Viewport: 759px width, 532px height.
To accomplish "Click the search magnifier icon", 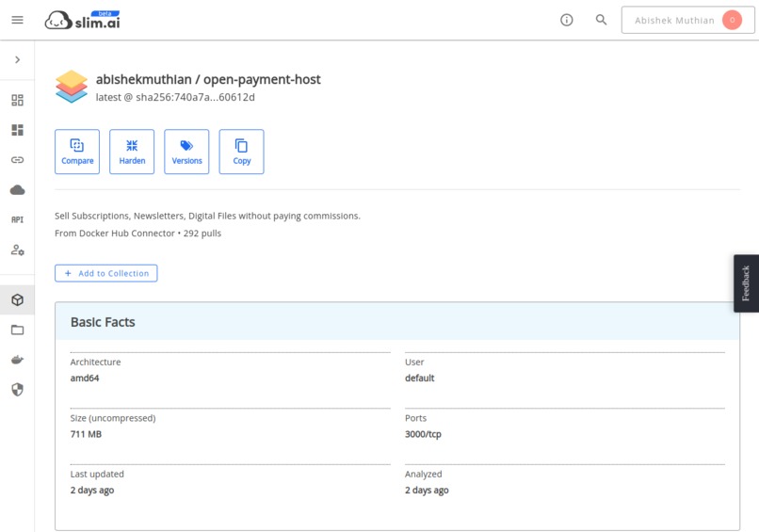I will [601, 20].
